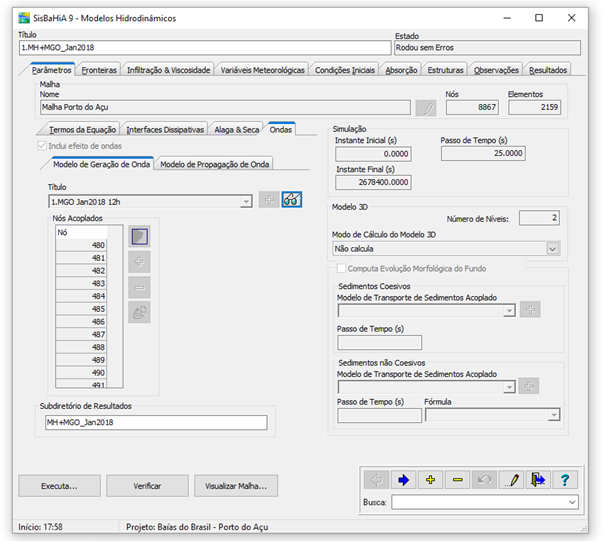The height and width of the screenshot is (542, 605).
Task: Open the Resultados tab
Action: tap(548, 70)
